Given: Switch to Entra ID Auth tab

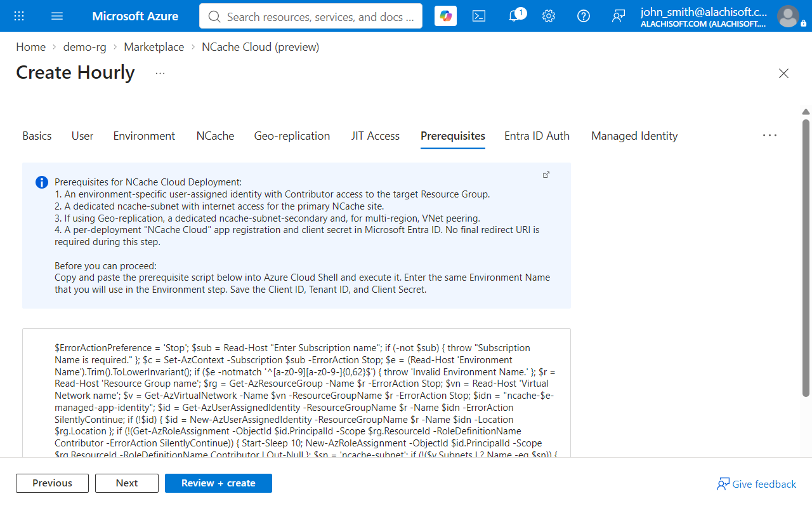Looking at the screenshot, I should 537,136.
